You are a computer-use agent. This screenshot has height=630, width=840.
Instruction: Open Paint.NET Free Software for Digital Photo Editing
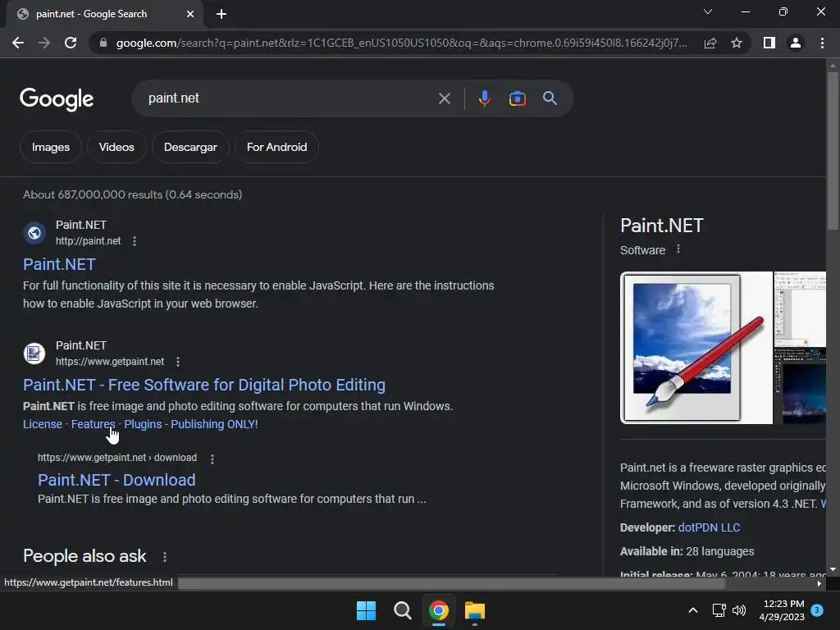click(204, 385)
